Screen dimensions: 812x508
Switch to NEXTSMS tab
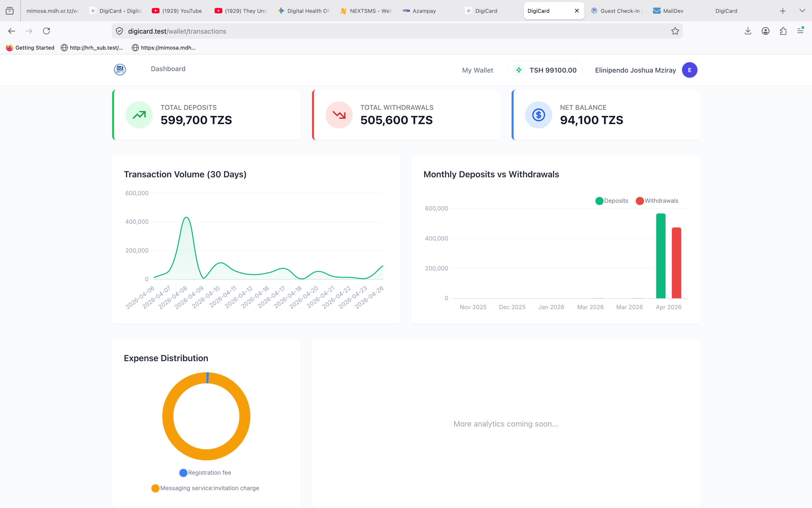(366, 11)
